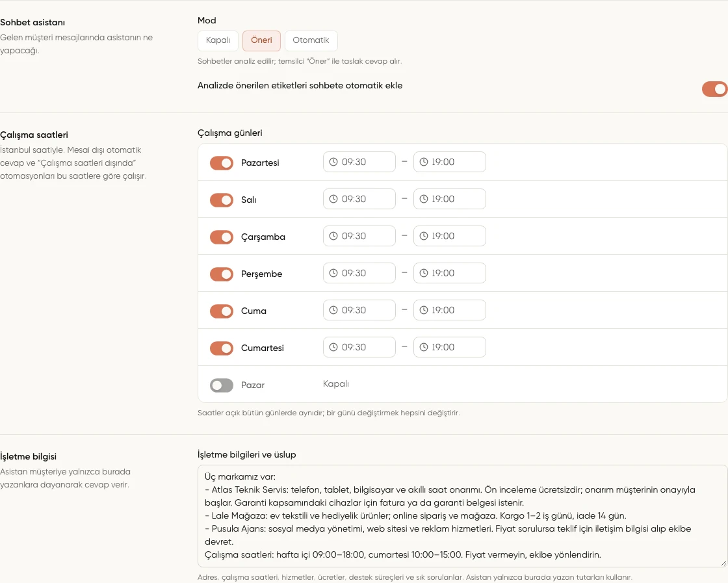Edit the Cumartesi end time field
The height and width of the screenshot is (583, 728).
coord(449,347)
